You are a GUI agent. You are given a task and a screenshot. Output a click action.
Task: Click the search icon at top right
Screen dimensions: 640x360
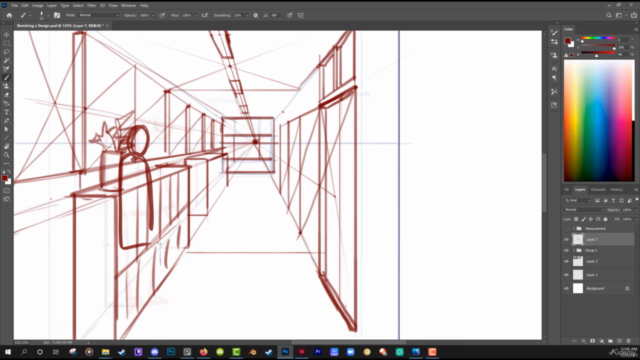click(x=609, y=16)
